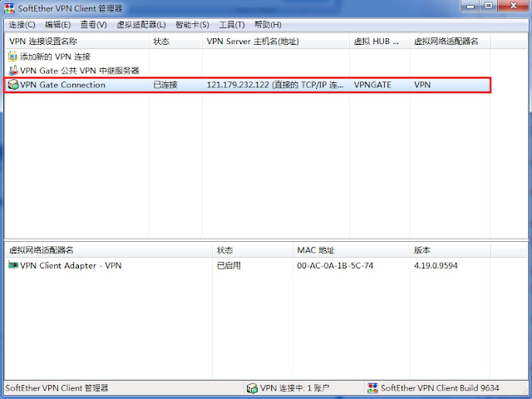Image resolution: width=532 pixels, height=399 pixels.
Task: Click SoftEther VPN Client Build 9634 status text
Action: point(440,388)
